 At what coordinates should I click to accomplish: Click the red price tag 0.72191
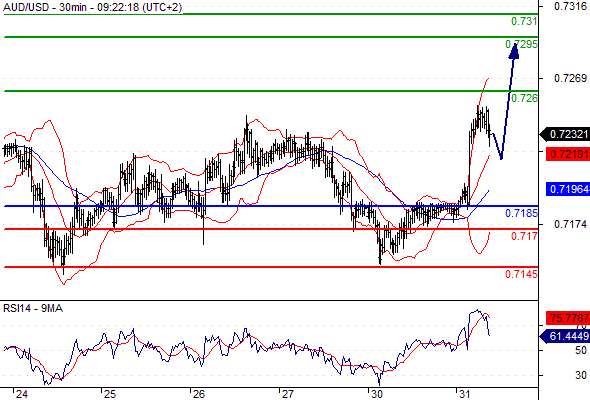coord(568,154)
